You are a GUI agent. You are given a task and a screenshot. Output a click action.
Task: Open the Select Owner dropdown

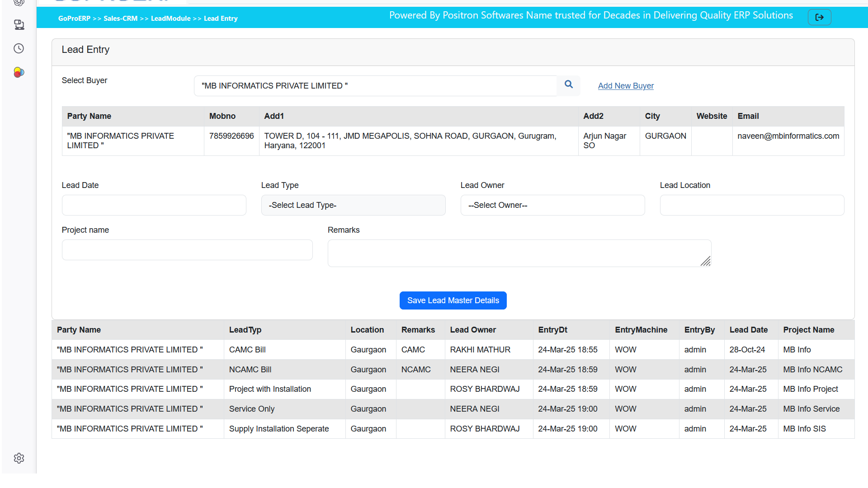click(x=552, y=205)
